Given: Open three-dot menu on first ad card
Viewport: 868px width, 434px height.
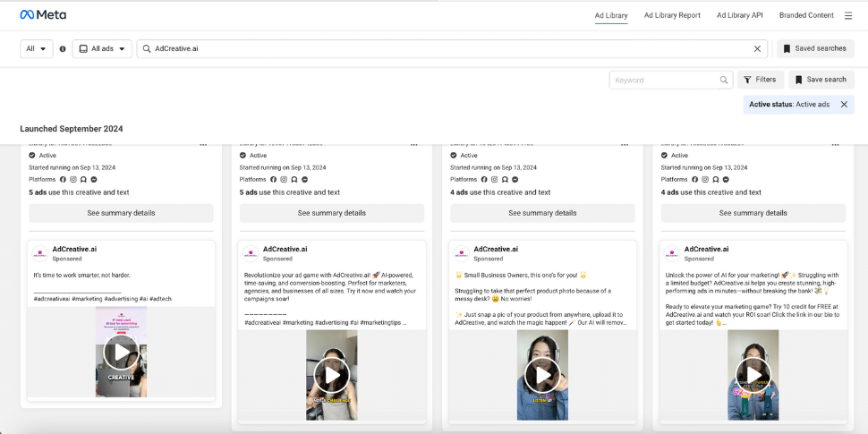Looking at the screenshot, I should coord(203,145).
